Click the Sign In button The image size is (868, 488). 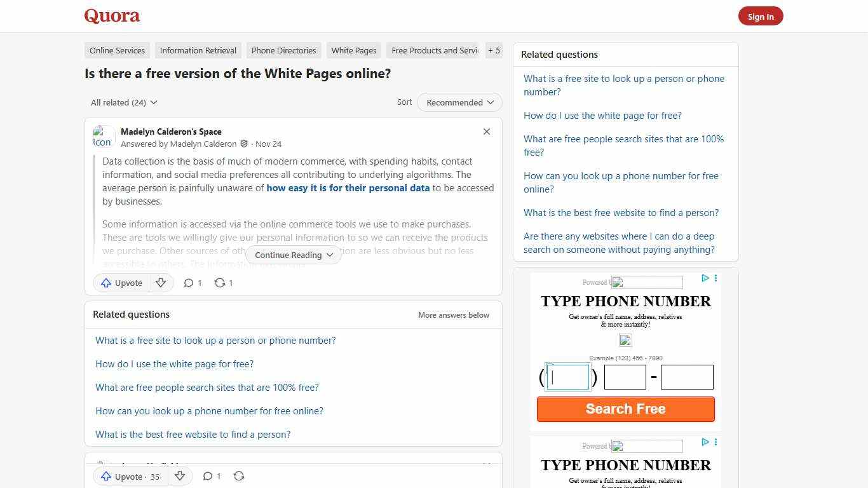(761, 16)
